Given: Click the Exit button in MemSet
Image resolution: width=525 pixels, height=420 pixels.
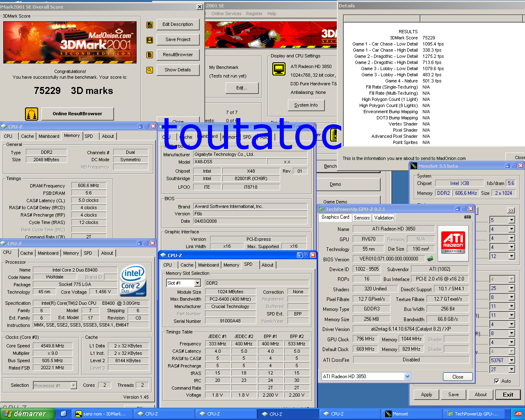Looking at the screenshot, I should (x=508, y=395).
